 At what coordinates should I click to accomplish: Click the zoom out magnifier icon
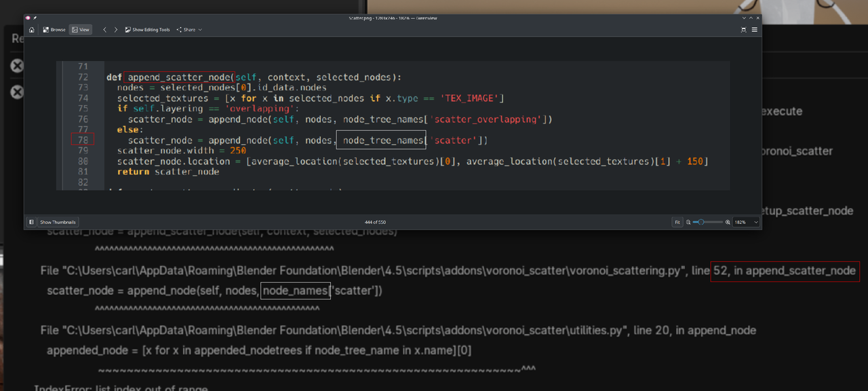pos(688,222)
